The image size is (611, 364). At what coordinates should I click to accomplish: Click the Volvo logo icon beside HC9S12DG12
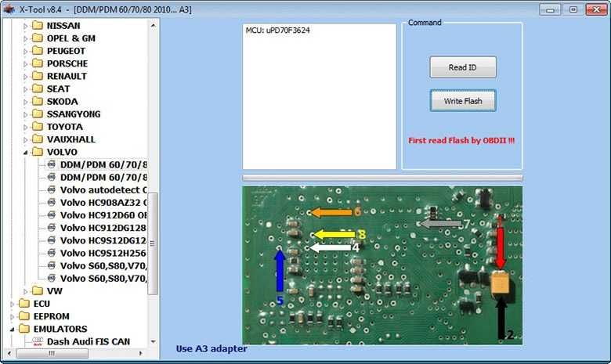(52, 240)
